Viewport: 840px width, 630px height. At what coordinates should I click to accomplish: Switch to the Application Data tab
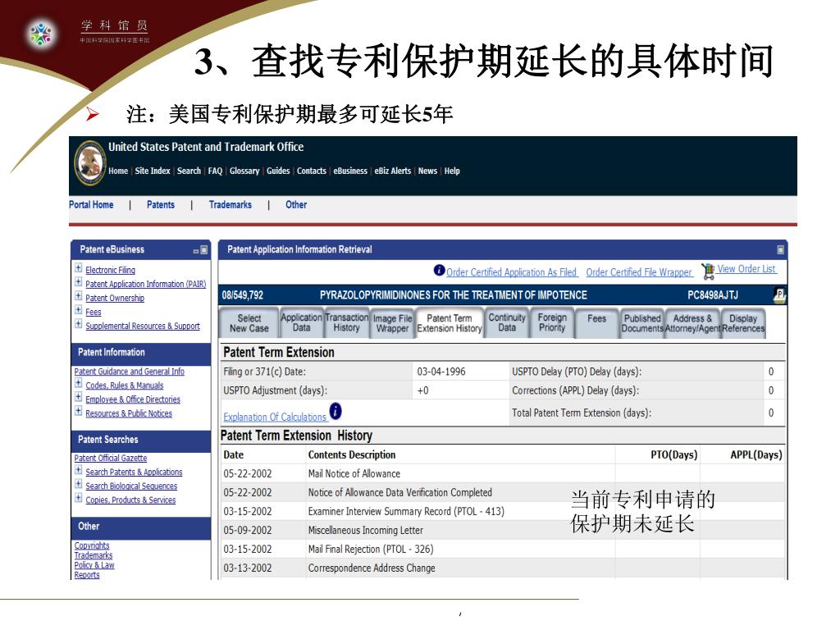pos(301,322)
